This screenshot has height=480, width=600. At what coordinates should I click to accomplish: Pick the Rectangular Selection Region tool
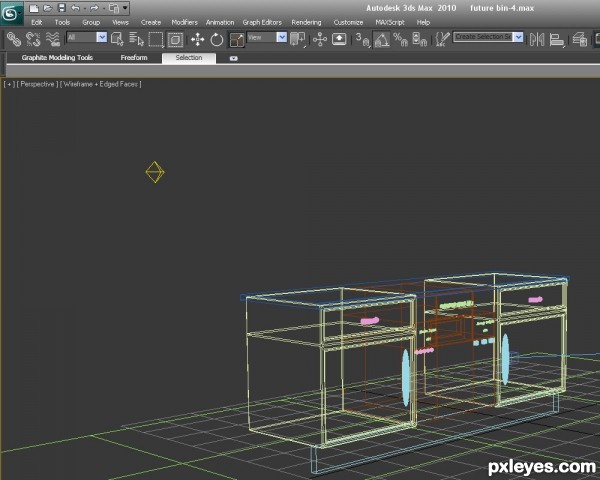[x=156, y=39]
